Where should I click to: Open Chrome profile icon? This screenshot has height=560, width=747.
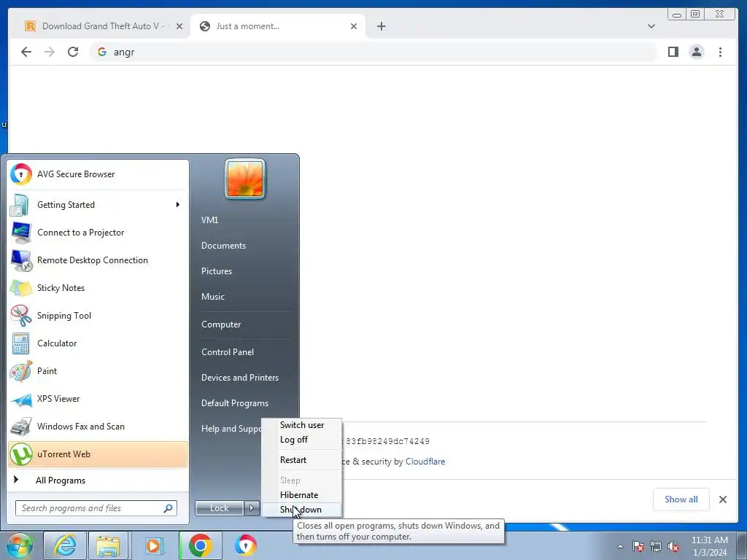click(697, 52)
